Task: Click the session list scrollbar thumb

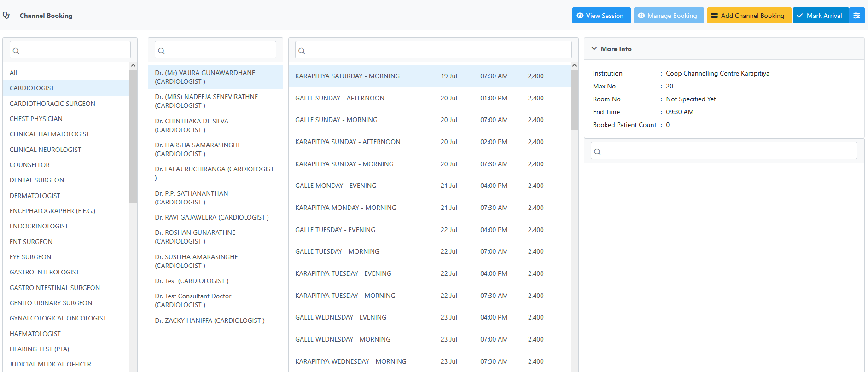Action: 574,99
